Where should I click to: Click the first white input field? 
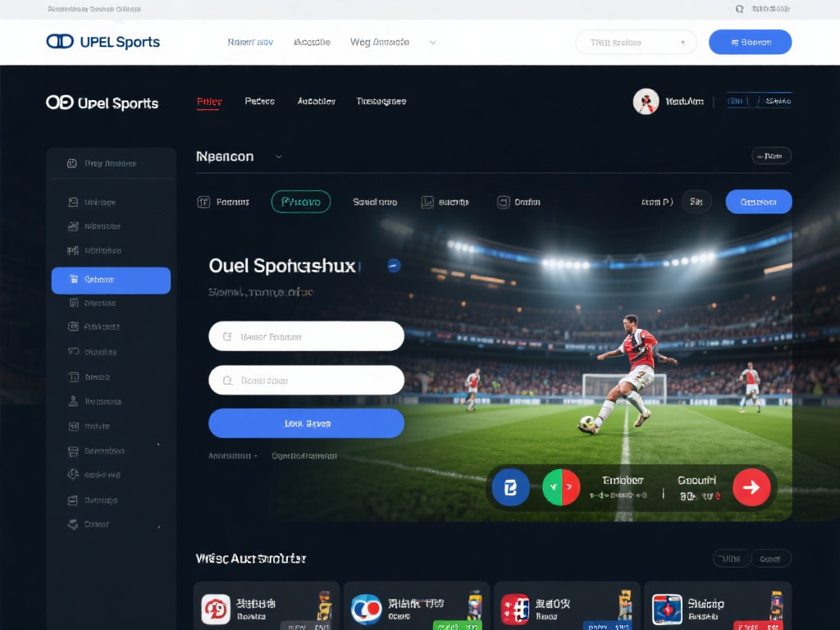pos(306,336)
